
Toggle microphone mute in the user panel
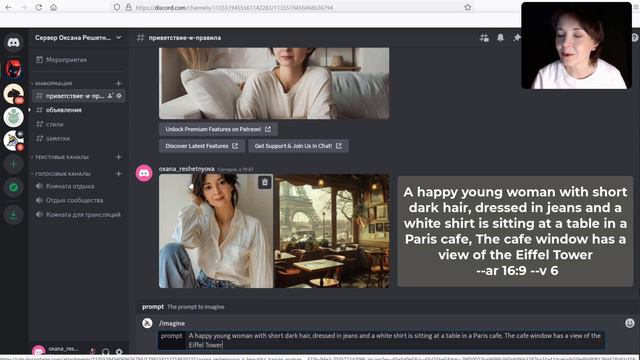pos(93,351)
